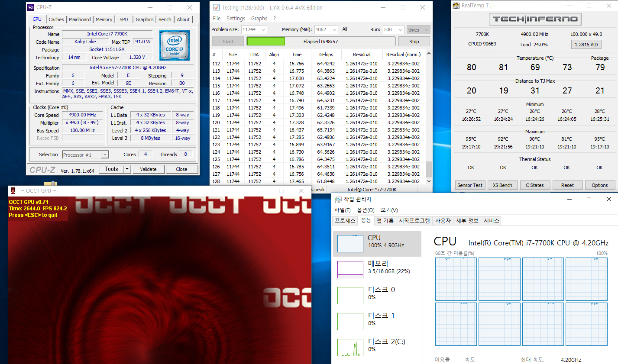Click the LinX results scrollbar up arrow
The width and height of the screenshot is (618, 364).
(x=429, y=54)
